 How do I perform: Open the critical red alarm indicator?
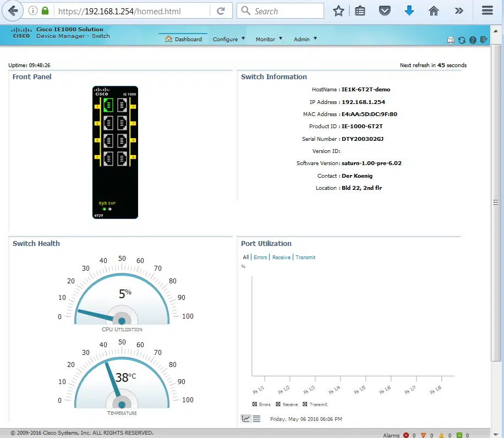click(x=406, y=435)
